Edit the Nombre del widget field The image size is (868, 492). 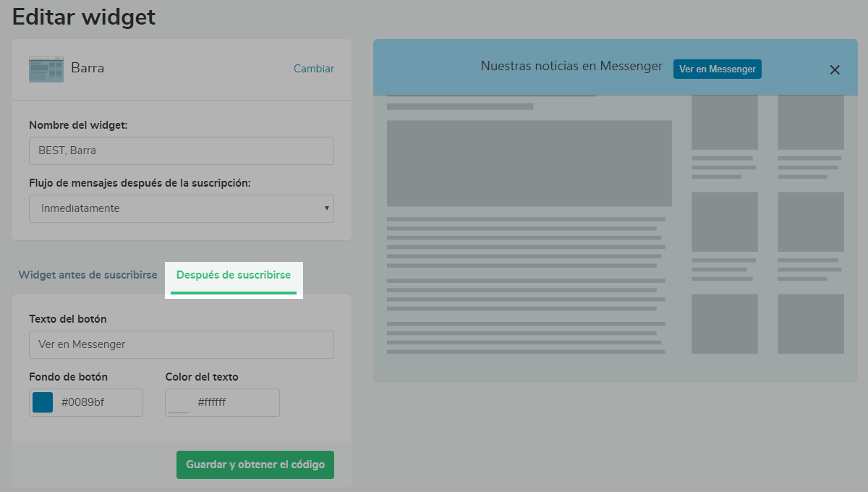pos(182,150)
